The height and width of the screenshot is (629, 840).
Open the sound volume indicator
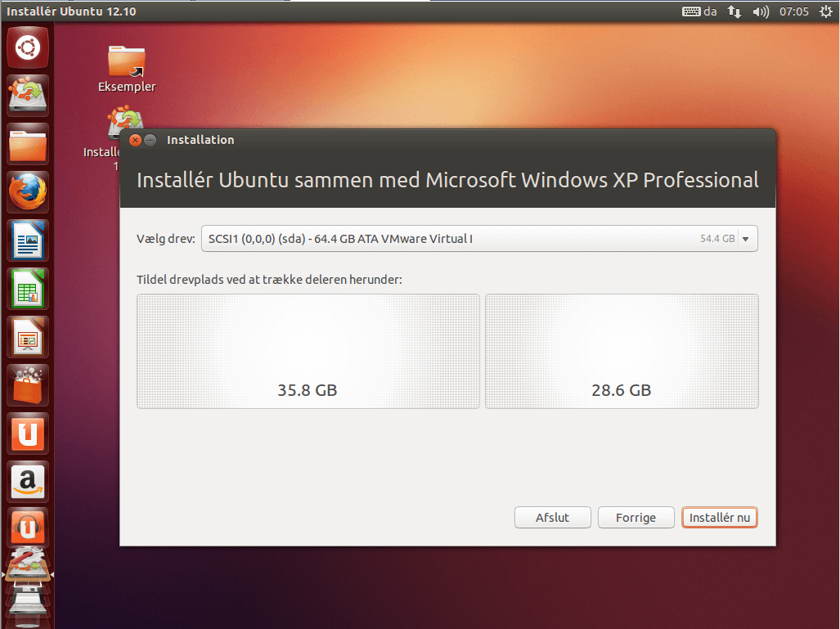(762, 11)
